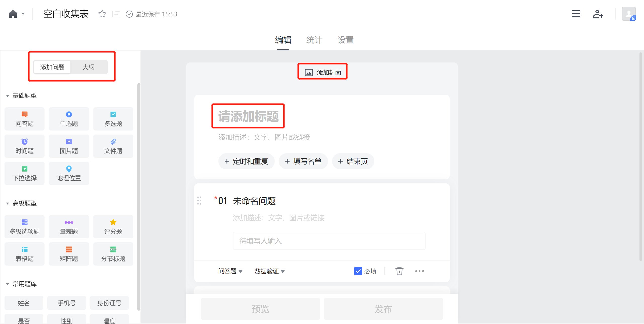Click the 待填写人输入 input field
The height and width of the screenshot is (324, 644).
(x=329, y=241)
